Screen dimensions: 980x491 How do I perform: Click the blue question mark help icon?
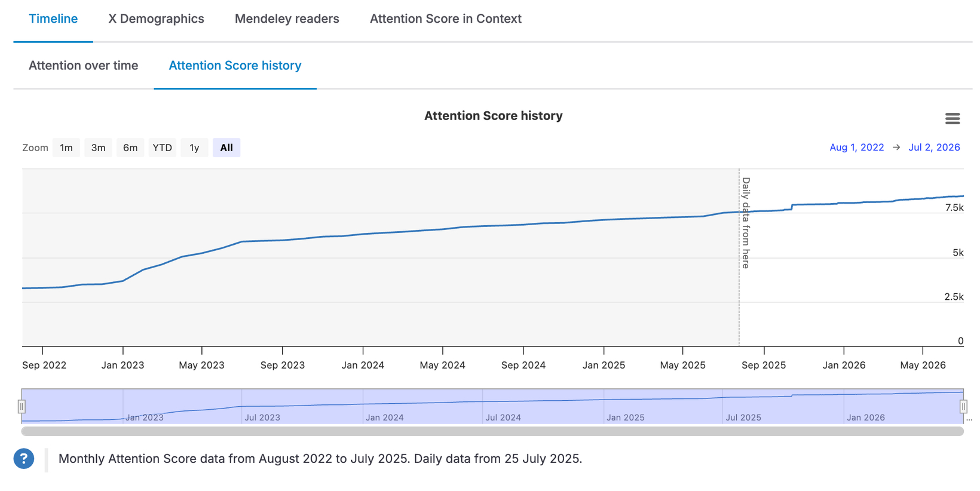point(24,459)
